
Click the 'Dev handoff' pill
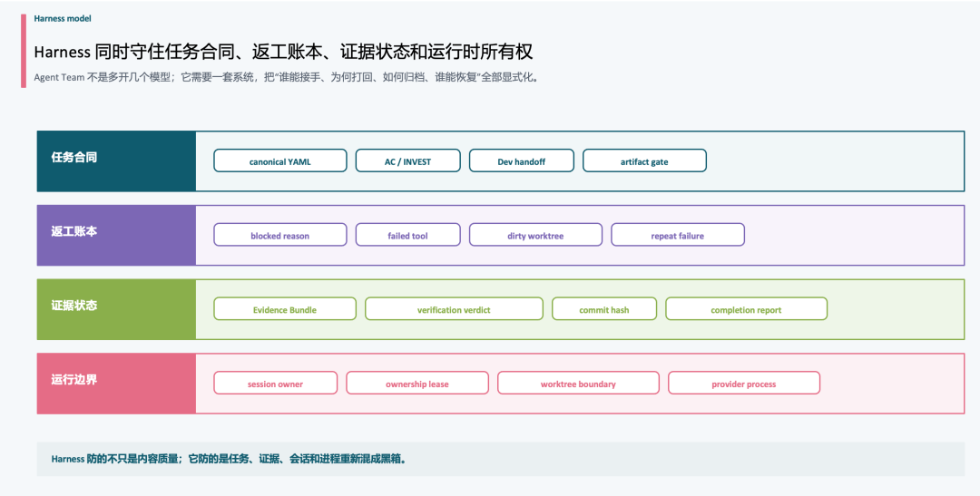point(521,161)
